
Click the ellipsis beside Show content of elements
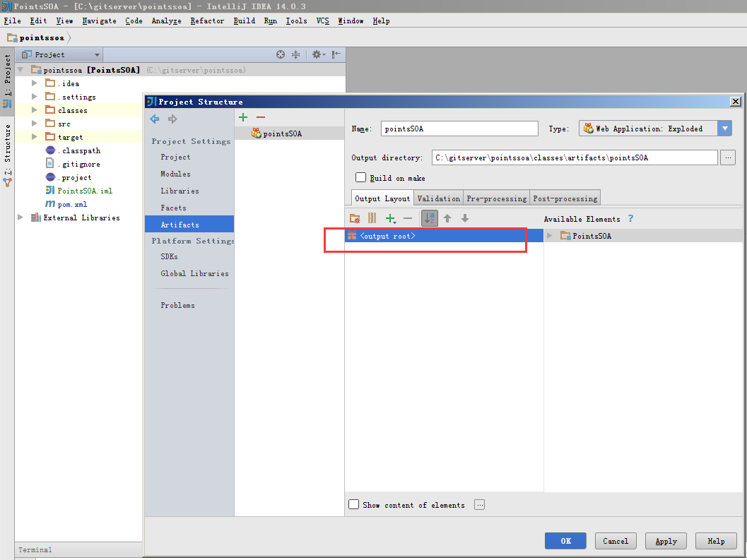[480, 505]
